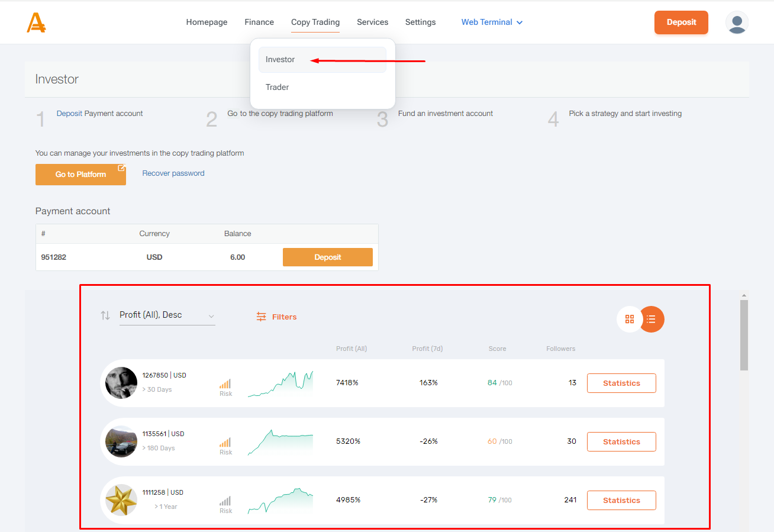Click the risk bars icon for trader 1111258
Screen dimensions: 774x532
click(x=225, y=501)
